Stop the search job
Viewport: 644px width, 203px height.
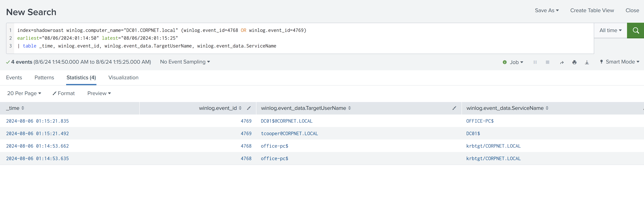tap(548, 62)
